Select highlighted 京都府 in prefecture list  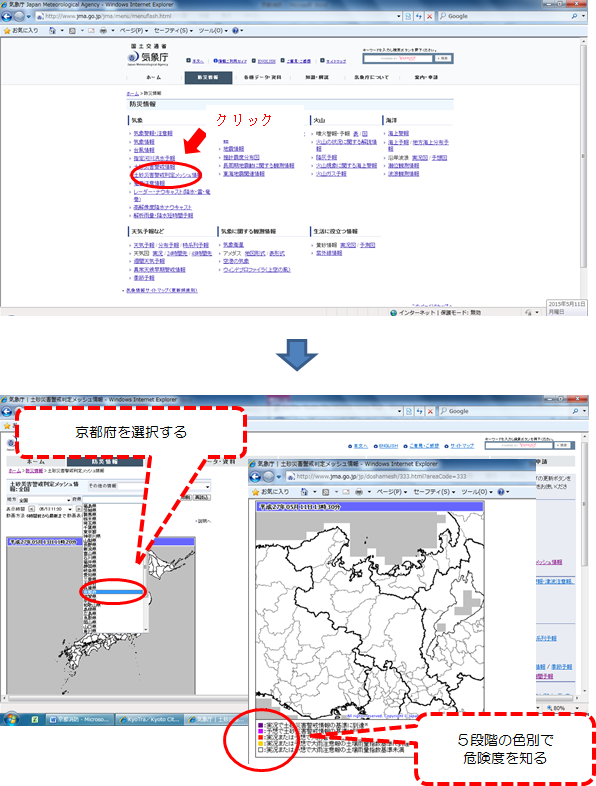[x=113, y=592]
